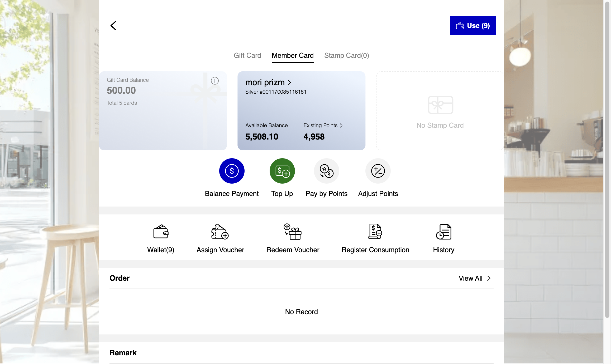611x364 pixels.
Task: Click the Balance Payment icon
Action: pos(232,171)
